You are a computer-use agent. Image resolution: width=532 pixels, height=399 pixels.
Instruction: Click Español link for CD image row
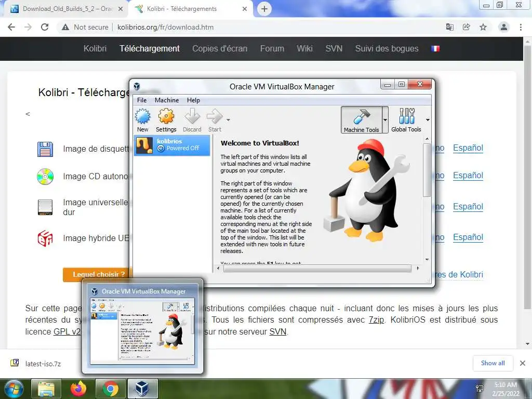coord(468,176)
